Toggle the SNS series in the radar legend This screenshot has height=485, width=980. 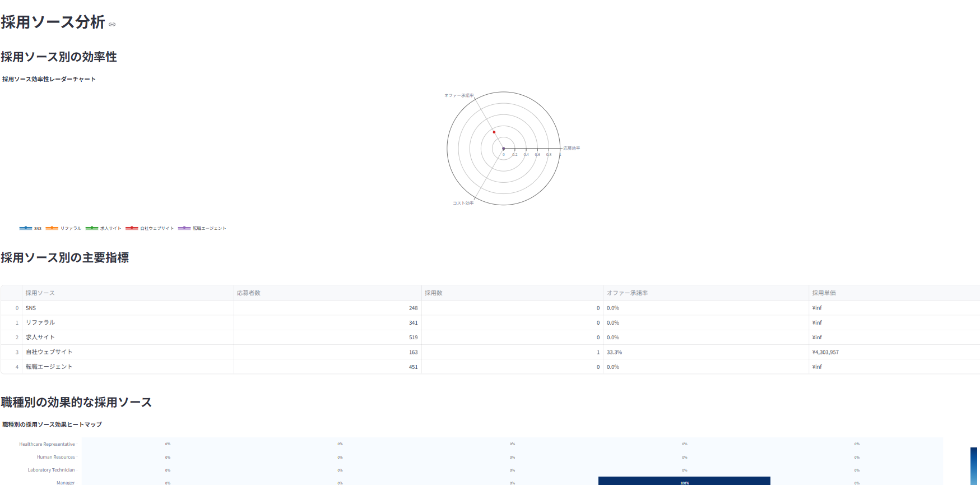click(30, 228)
